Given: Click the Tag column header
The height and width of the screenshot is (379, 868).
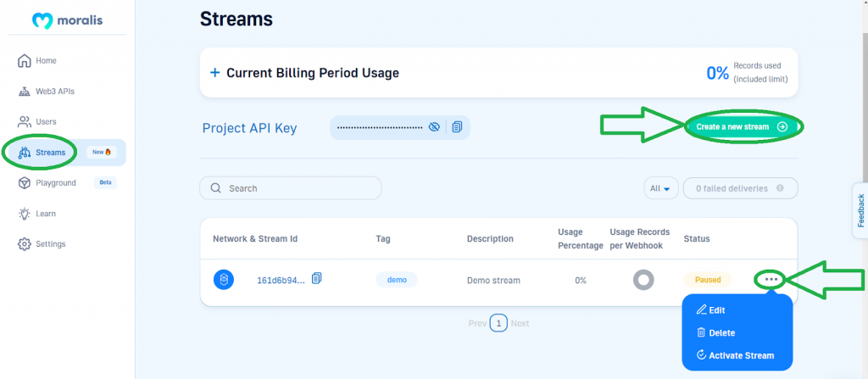Looking at the screenshot, I should (383, 239).
